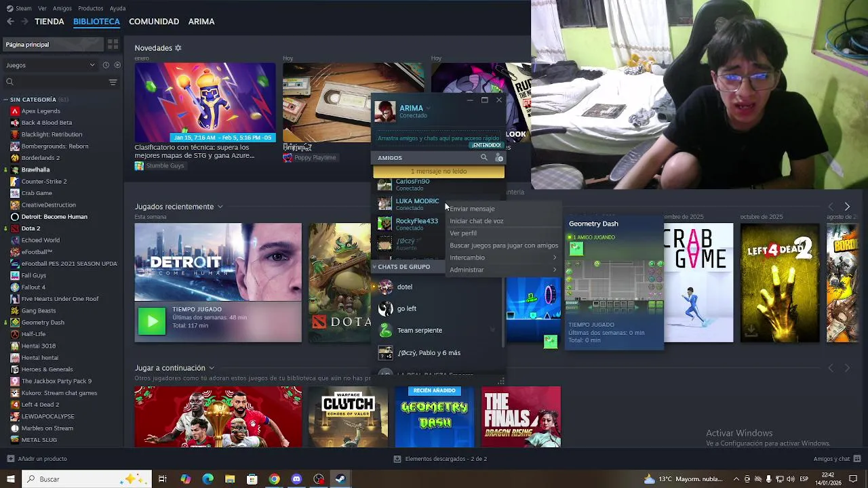
Task: Click the Windows Start button
Action: (x=10, y=479)
